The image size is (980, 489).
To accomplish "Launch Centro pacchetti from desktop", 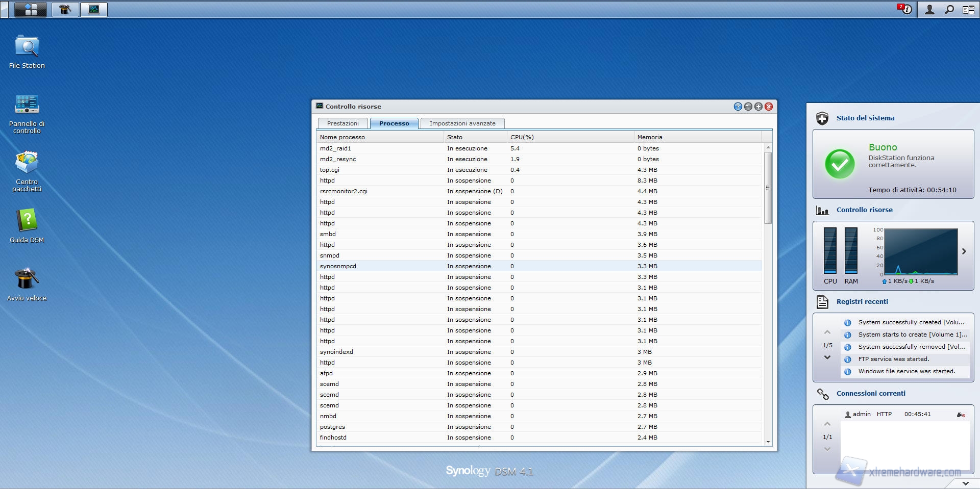I will [x=27, y=163].
